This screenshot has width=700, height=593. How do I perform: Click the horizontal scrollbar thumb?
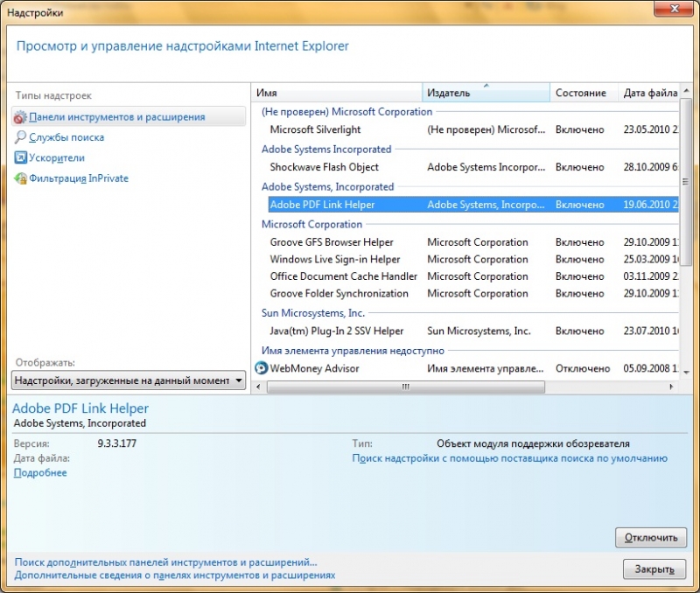(405, 387)
